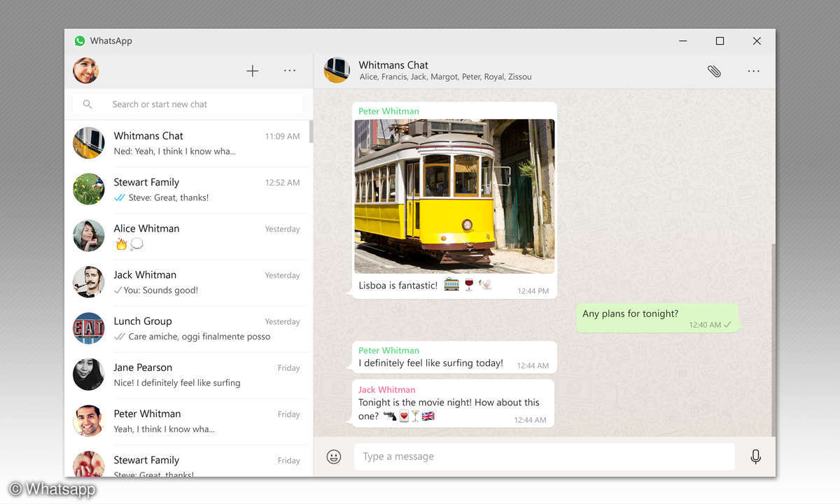Click the group members list in header

[445, 77]
